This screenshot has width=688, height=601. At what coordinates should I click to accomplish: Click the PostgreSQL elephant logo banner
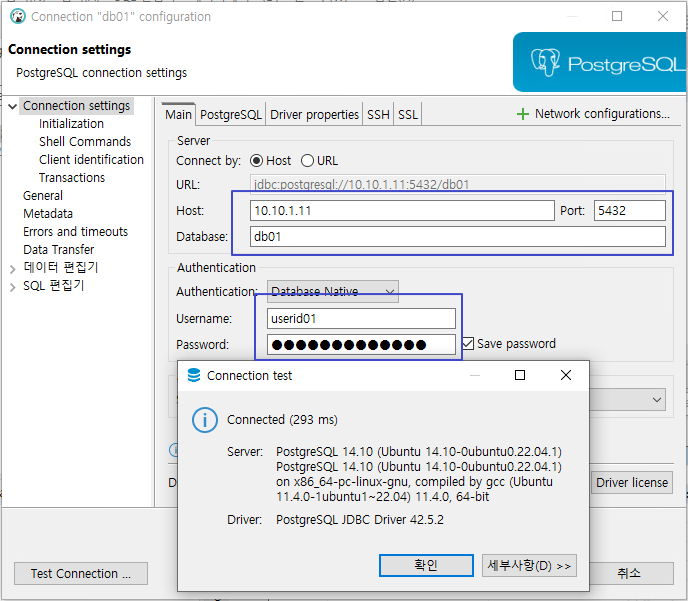600,62
